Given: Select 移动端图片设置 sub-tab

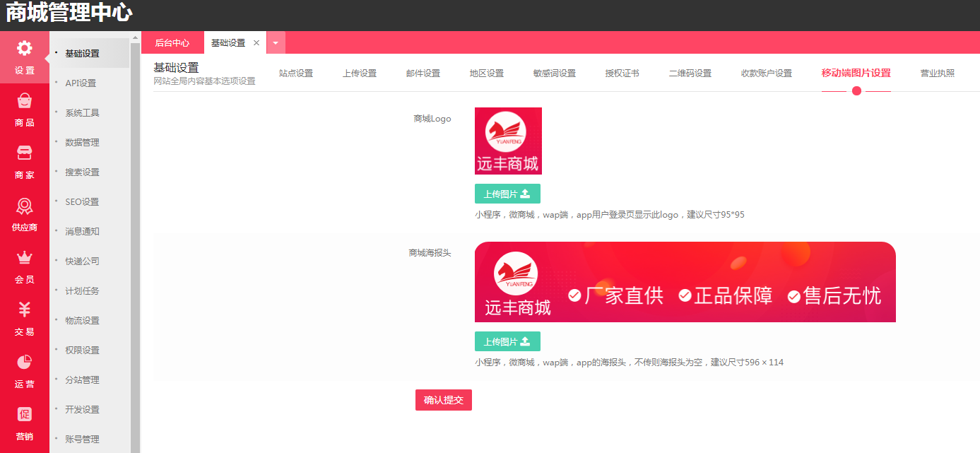Looking at the screenshot, I should [856, 73].
